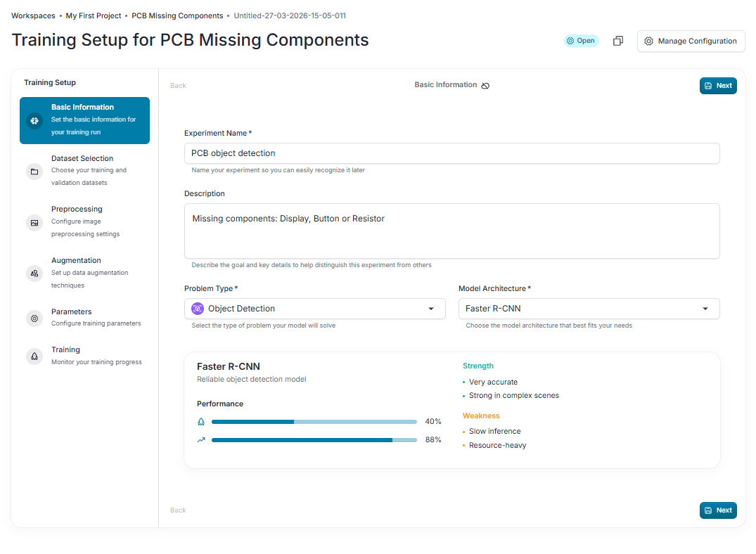Screen dimensions: 756x554
Task: Expand the Model Architecture dropdown arrow
Action: pos(705,309)
